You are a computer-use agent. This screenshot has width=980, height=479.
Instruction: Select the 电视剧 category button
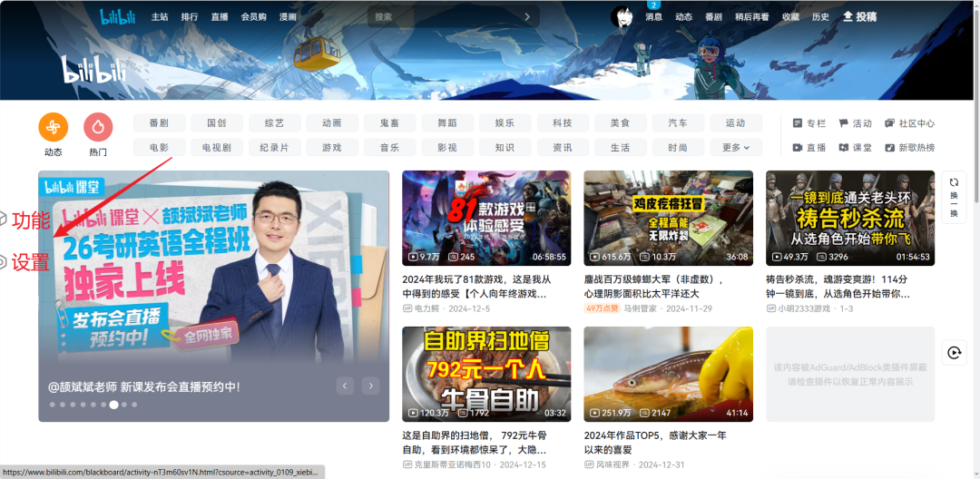point(217,148)
